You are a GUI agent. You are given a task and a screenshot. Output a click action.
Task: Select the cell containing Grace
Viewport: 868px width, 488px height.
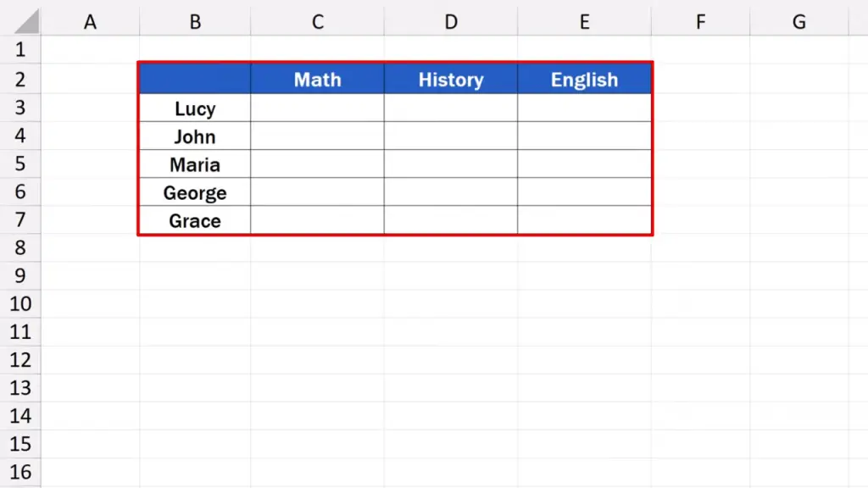(x=195, y=220)
